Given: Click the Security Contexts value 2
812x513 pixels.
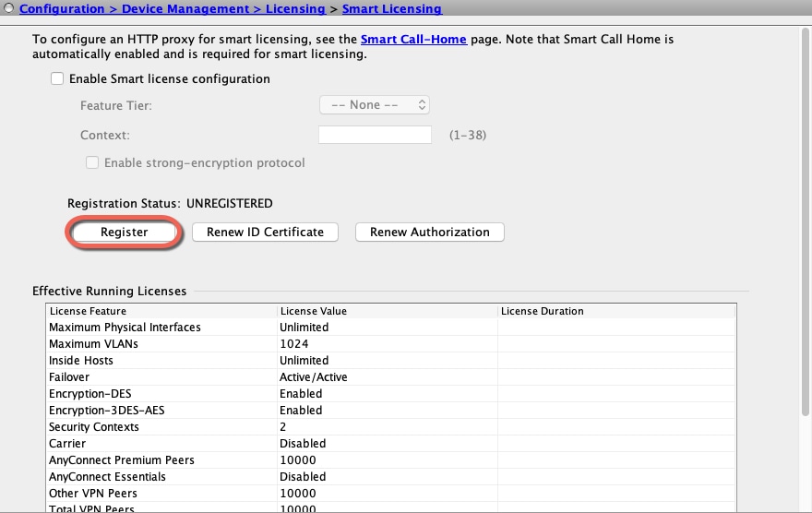Looking at the screenshot, I should [388, 426].
